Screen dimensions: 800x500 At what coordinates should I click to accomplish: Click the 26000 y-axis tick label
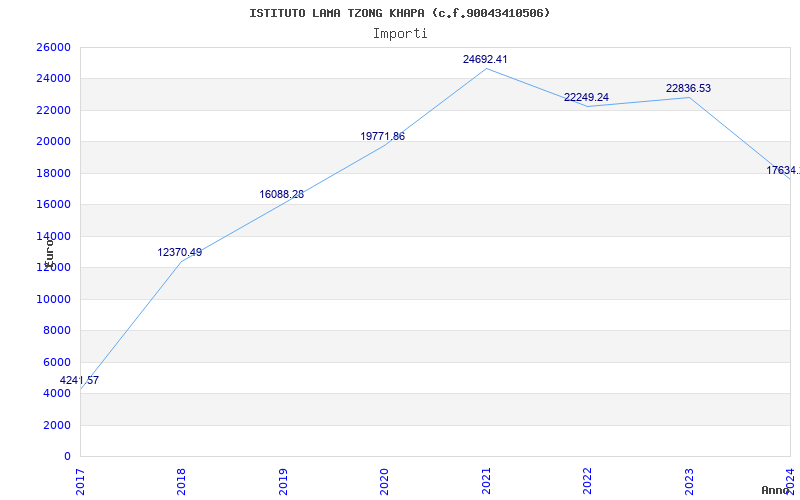click(x=54, y=47)
